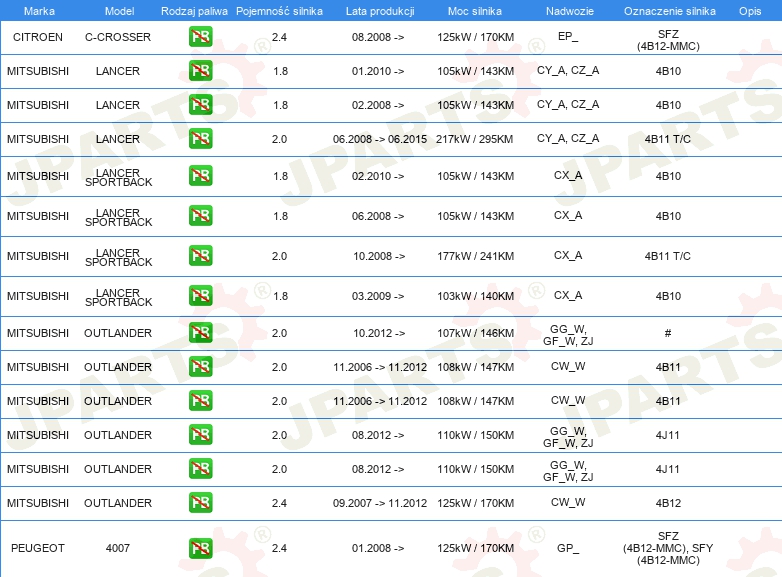This screenshot has width=782, height=577.
Task: Select the 4007 model cell
Action: point(118,548)
